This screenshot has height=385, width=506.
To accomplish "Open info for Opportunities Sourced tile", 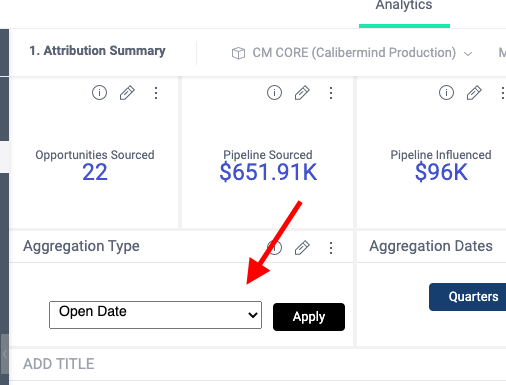I will pyautogui.click(x=99, y=93).
